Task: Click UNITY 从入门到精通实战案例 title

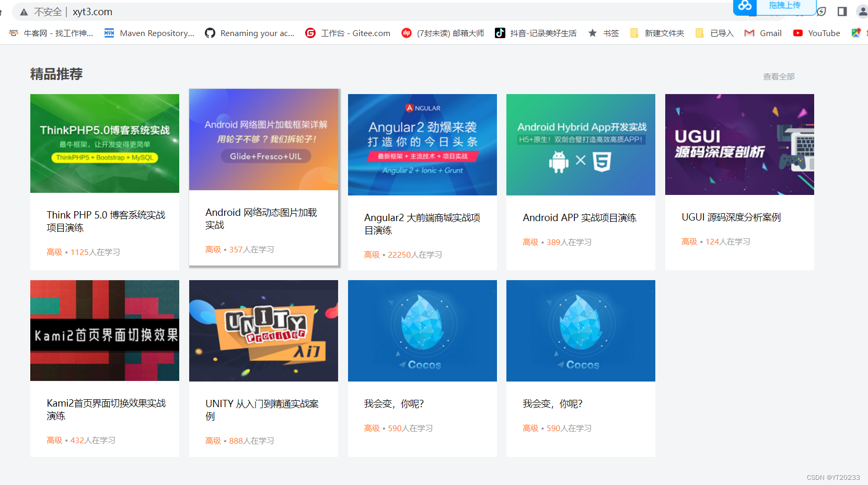Action: coord(262,410)
